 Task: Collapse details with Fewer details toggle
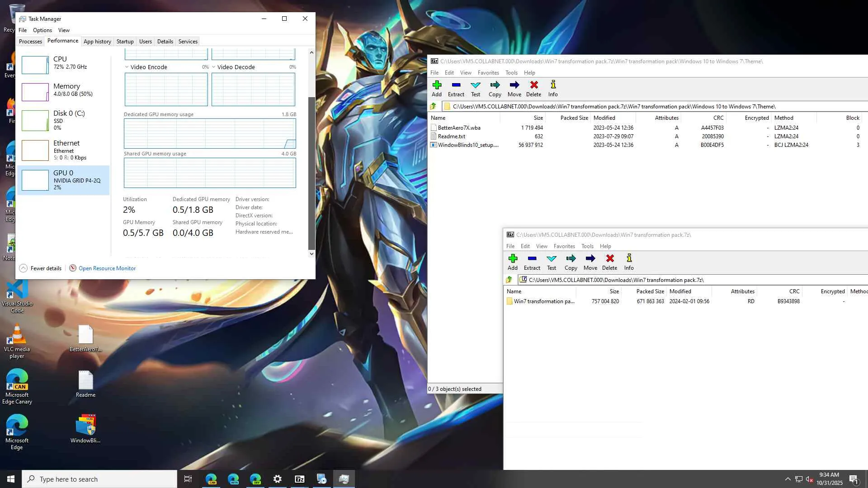(x=41, y=268)
